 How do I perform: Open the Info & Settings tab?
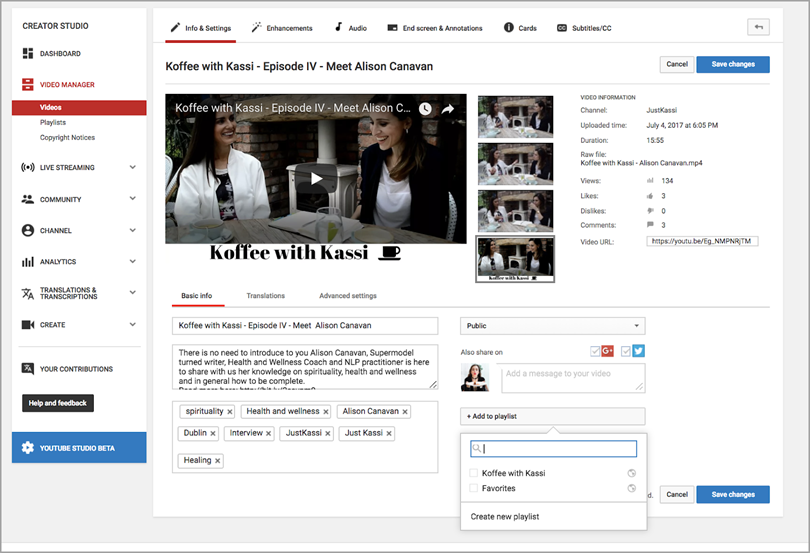click(201, 28)
